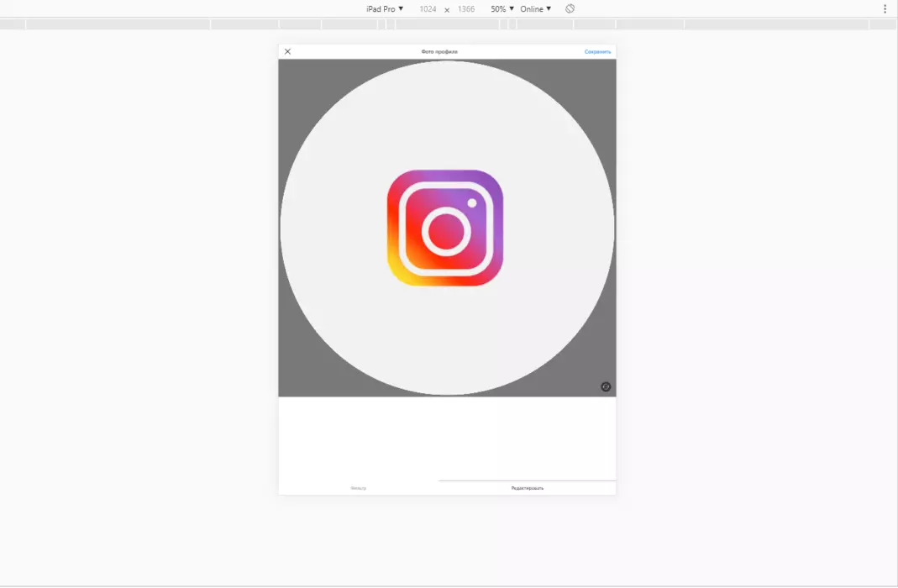Click the Instagram logo image in the crop circle
The image size is (898, 588).
(445, 228)
